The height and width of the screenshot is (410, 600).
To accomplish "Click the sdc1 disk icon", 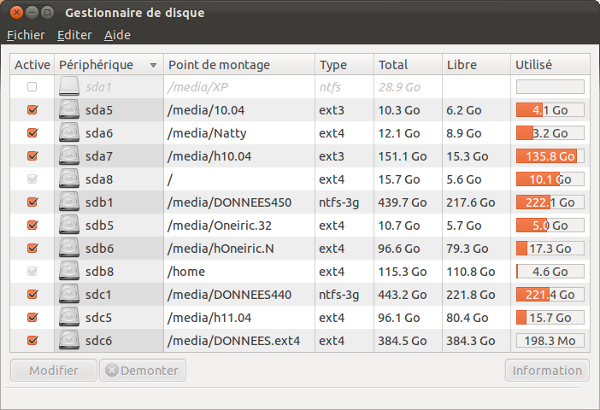I will (x=69, y=294).
